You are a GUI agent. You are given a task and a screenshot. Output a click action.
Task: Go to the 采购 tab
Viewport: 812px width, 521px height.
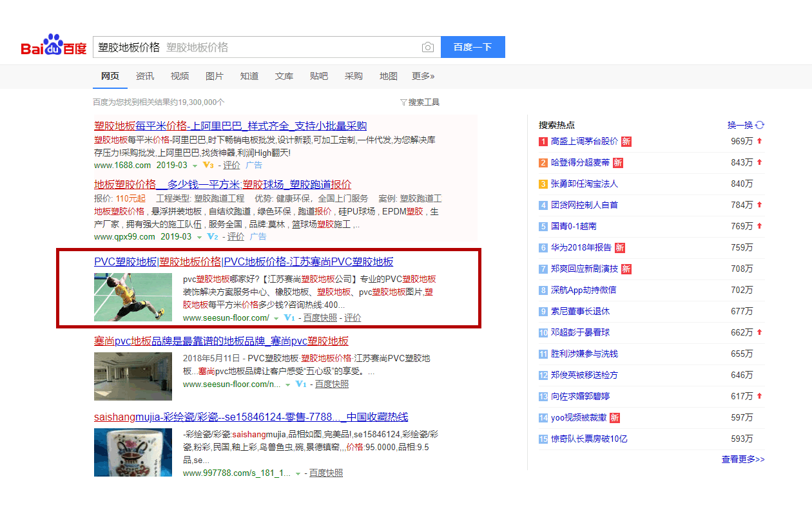[x=354, y=76]
